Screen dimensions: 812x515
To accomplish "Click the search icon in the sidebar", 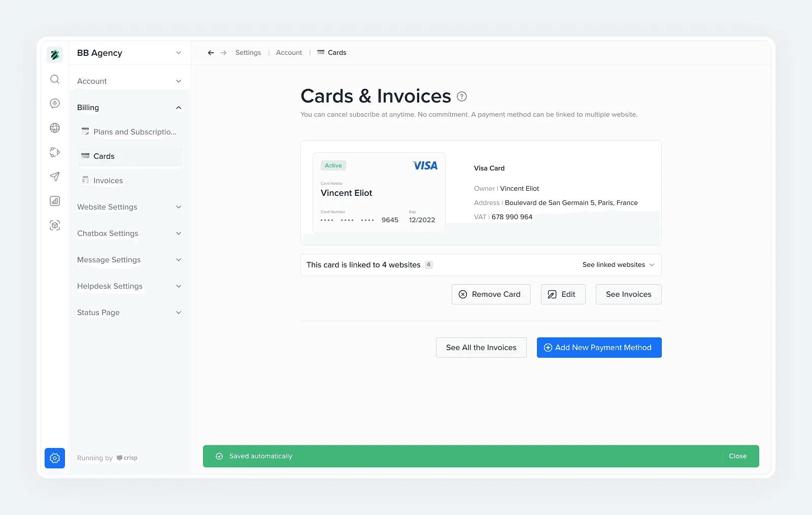I will pos(55,79).
